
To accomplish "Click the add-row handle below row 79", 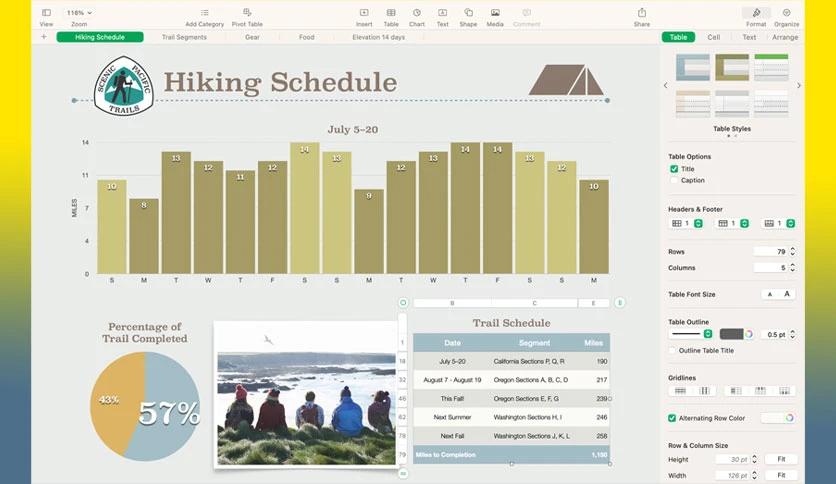I will click(403, 473).
